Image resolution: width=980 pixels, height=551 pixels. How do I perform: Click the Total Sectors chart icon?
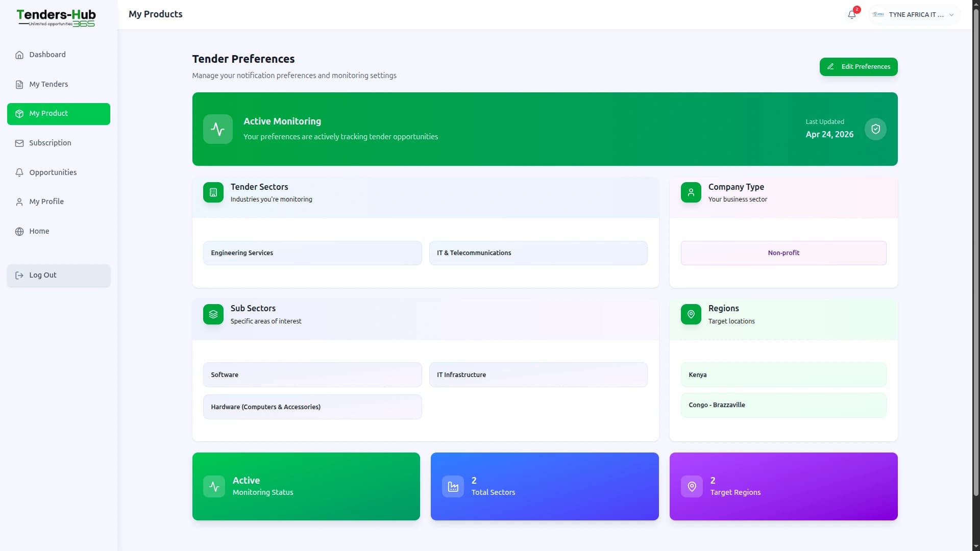pyautogui.click(x=453, y=487)
